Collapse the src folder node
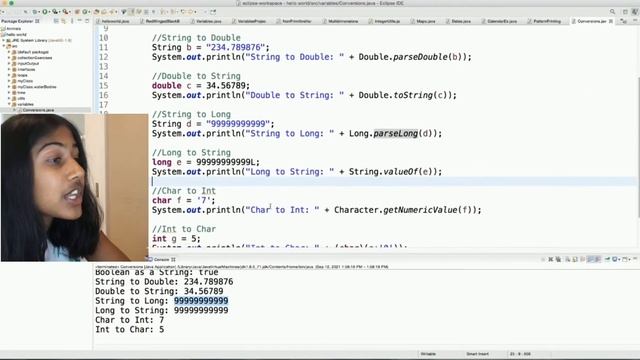640x360 pixels. click(x=4, y=46)
